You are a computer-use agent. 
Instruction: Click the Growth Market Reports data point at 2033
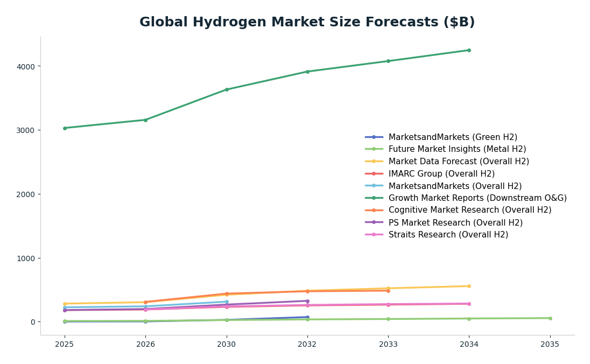388,61
